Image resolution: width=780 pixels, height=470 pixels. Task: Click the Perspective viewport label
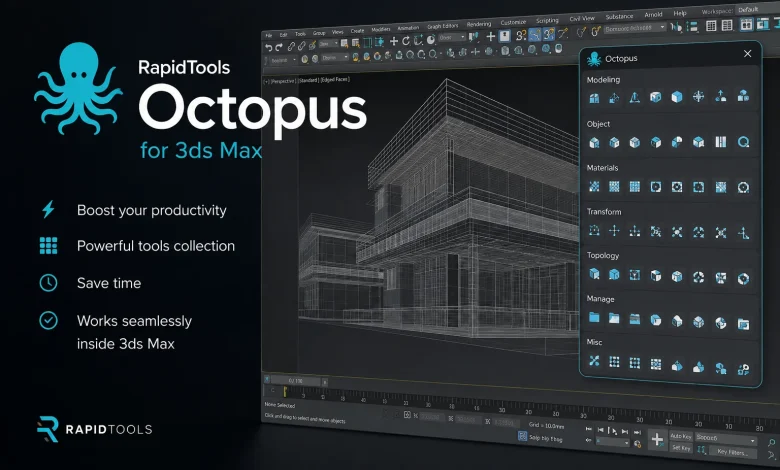coord(283,81)
